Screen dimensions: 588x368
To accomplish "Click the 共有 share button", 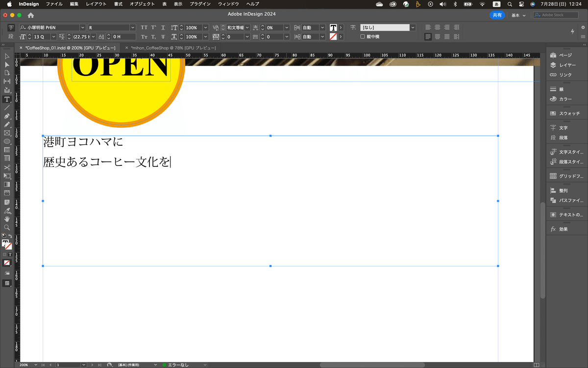I will click(497, 15).
